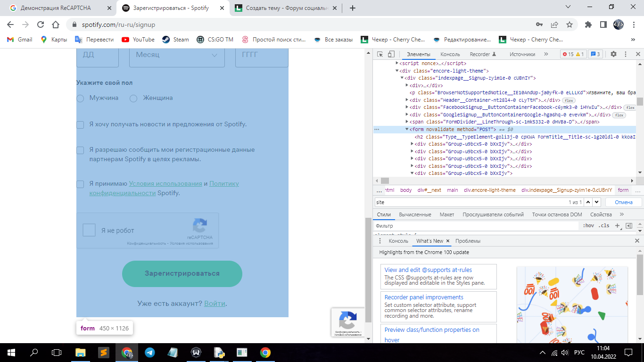Switch to the Демонстрация ReCAPTCHA browser tab
This screenshot has width=644, height=362.
tap(56, 8)
